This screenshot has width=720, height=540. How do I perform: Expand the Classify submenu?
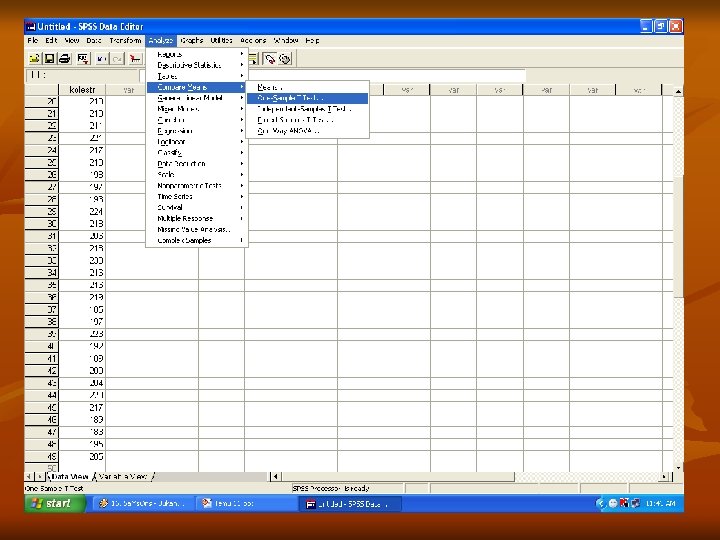click(x=197, y=152)
